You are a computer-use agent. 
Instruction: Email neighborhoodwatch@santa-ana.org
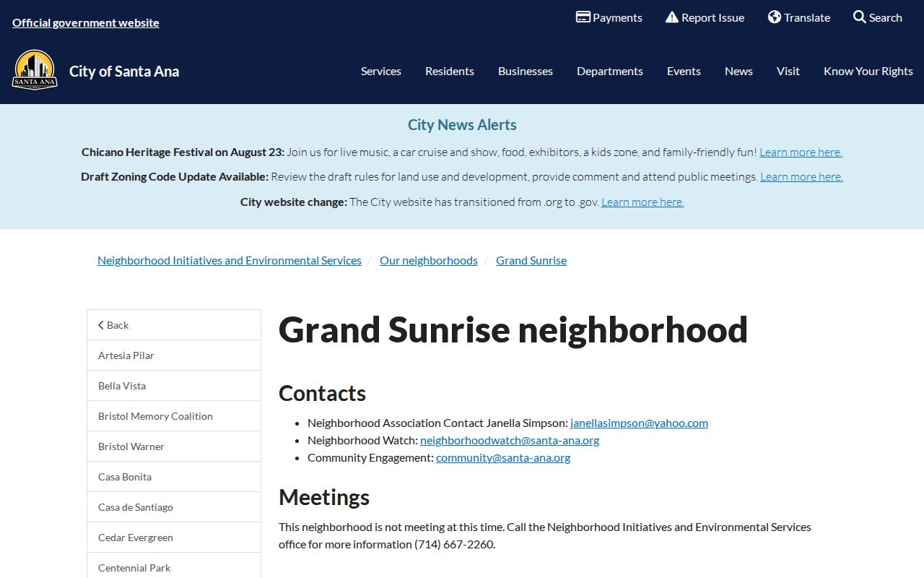tap(510, 440)
